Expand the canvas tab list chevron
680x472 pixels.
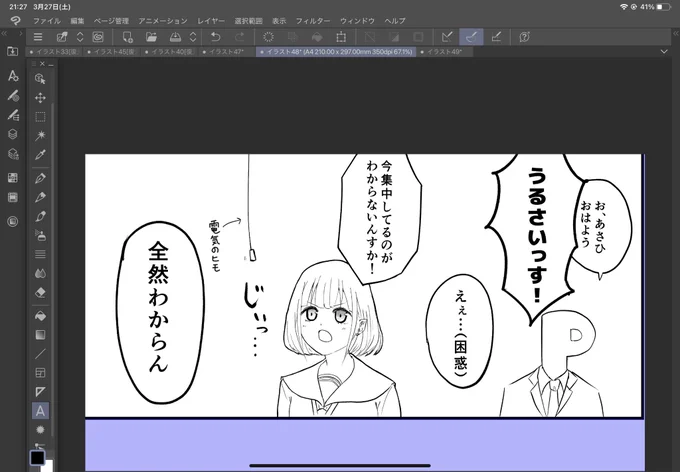[664, 52]
